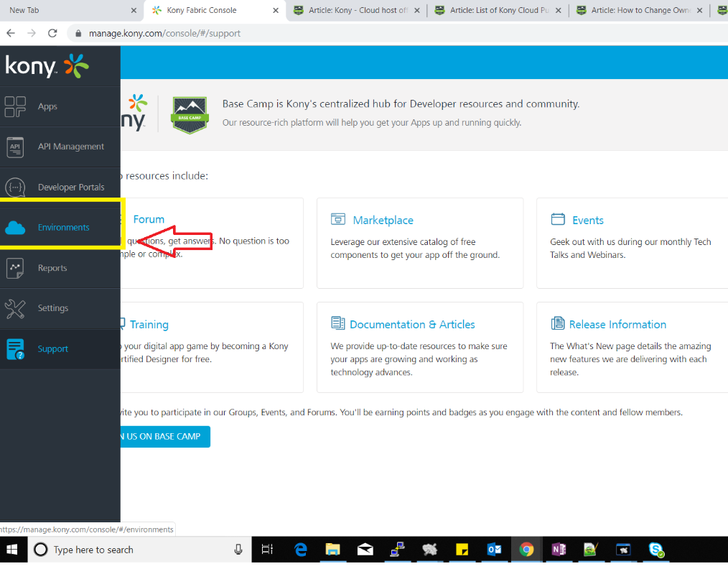Click the Marketplace storefront icon
The width and height of the screenshot is (728, 569).
(x=337, y=219)
